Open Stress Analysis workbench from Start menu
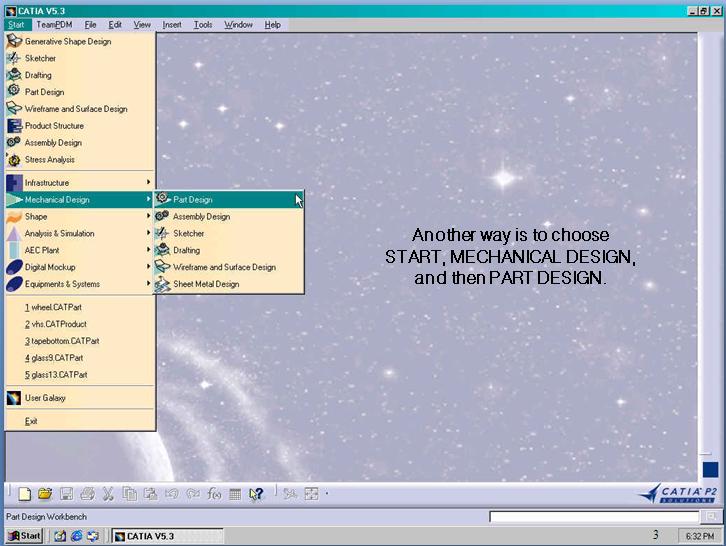Viewport: 726px width, 546px height. pos(49,160)
